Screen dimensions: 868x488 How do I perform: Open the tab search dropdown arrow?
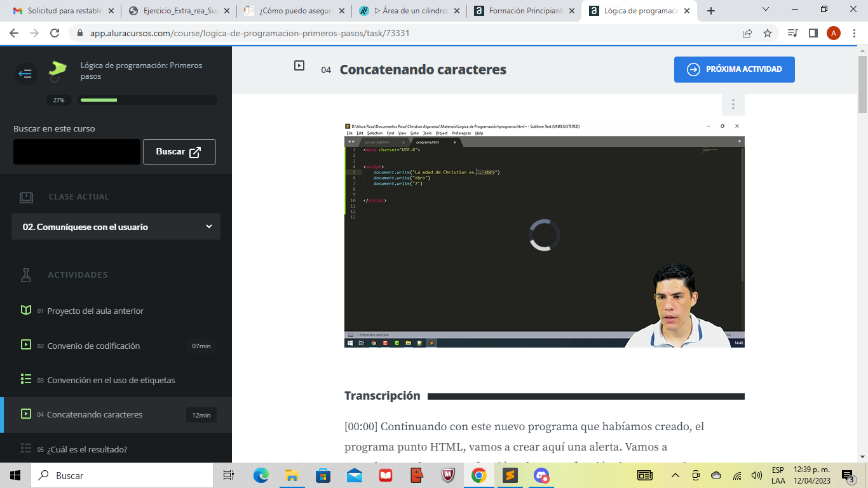click(x=765, y=10)
